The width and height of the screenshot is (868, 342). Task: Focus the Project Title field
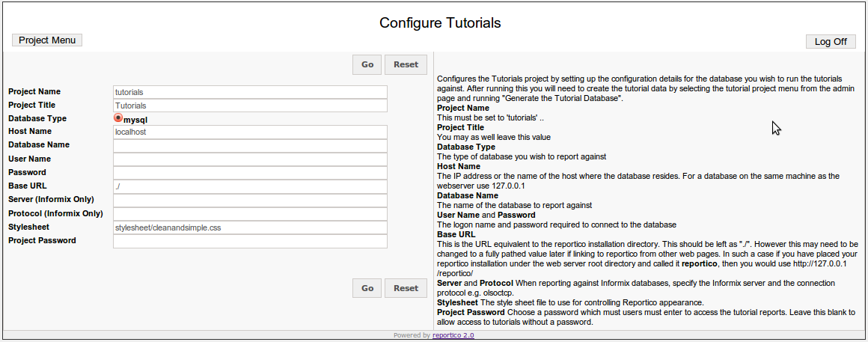250,106
